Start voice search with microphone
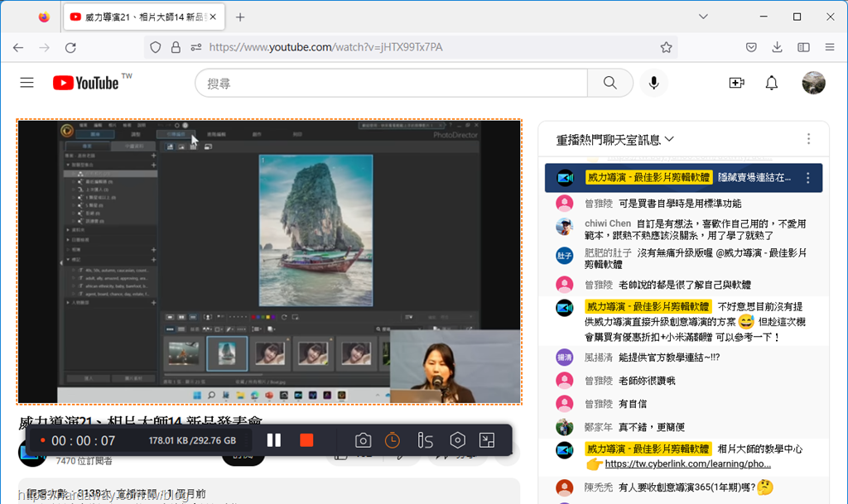Viewport: 848px width, 504px height. (654, 83)
